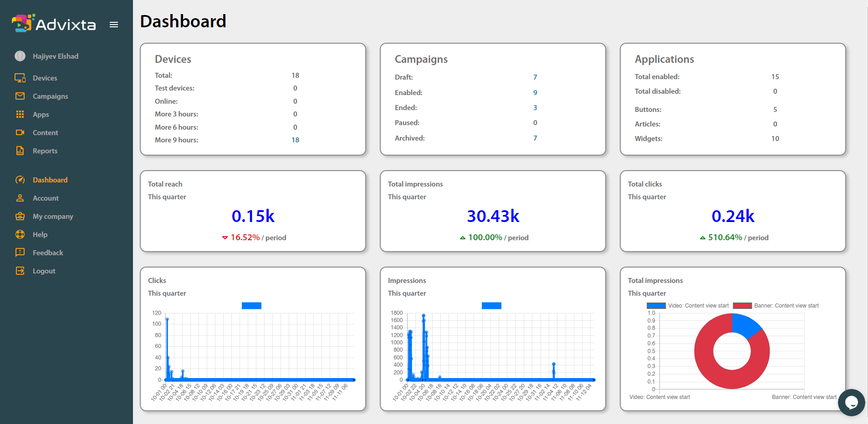
Task: Click the More 9 hours count 18
Action: tap(295, 140)
